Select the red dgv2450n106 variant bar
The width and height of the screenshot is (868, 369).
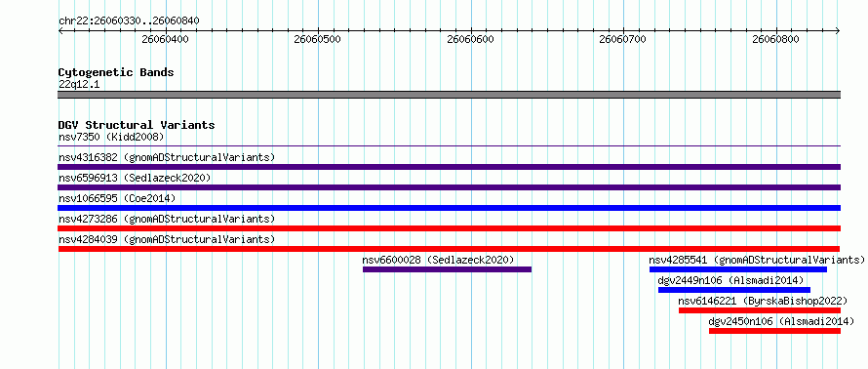[775, 331]
